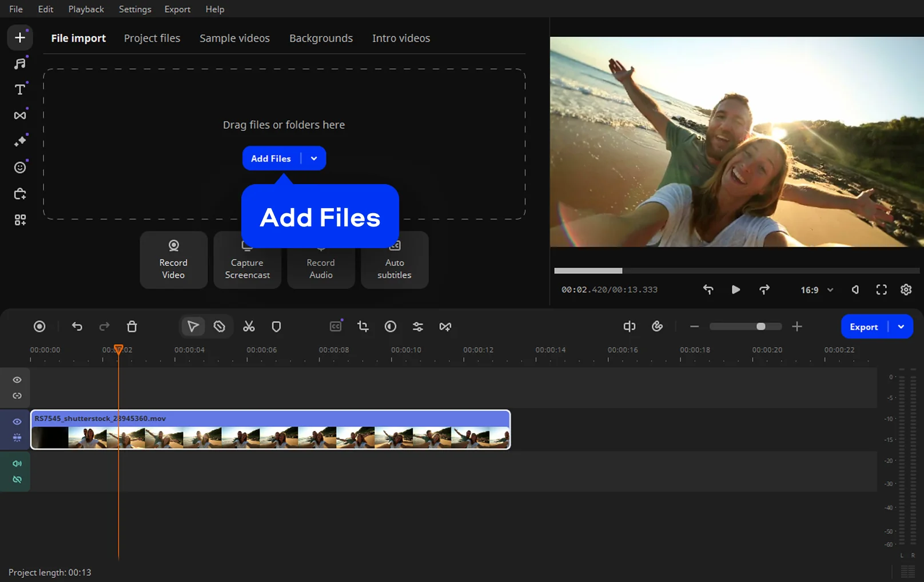The image size is (924, 582).
Task: Mute the audio track
Action: (x=17, y=464)
